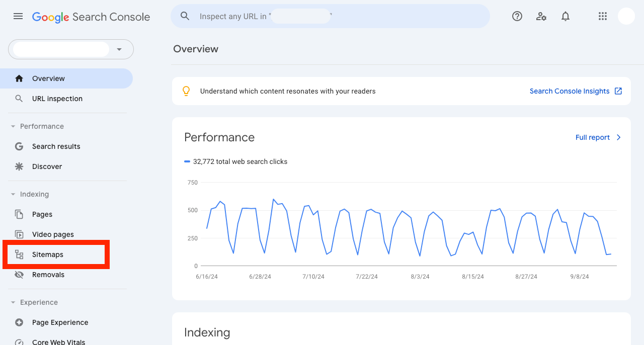Click the Discover asterisk icon
The width and height of the screenshot is (644, 345).
point(19,166)
